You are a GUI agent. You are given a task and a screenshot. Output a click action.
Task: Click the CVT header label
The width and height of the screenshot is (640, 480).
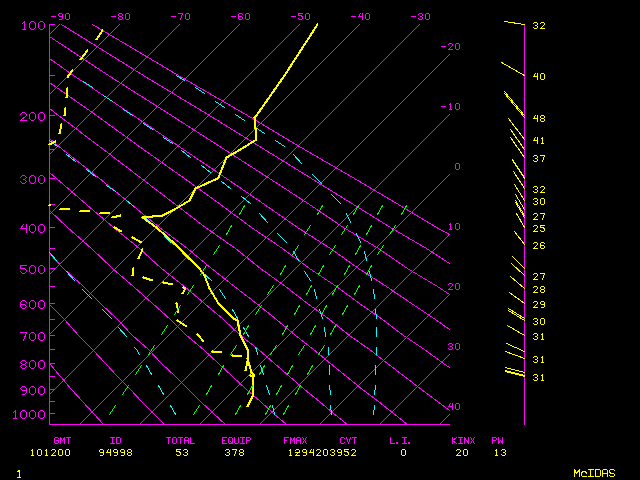(x=348, y=440)
